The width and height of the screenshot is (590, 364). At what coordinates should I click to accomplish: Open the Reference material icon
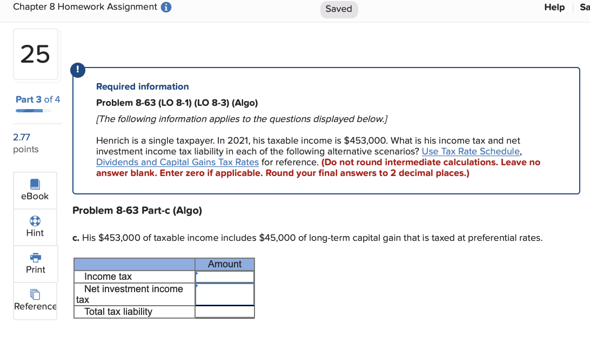coord(35,300)
